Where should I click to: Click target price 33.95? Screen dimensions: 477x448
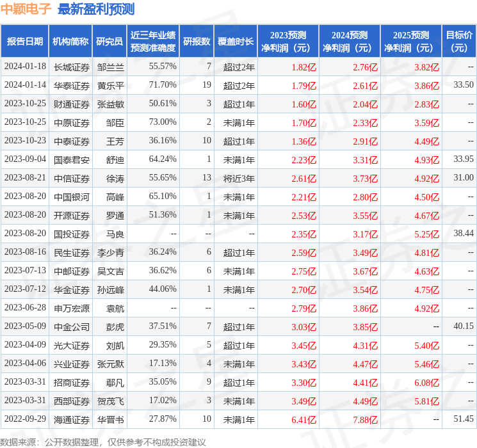(x=464, y=159)
